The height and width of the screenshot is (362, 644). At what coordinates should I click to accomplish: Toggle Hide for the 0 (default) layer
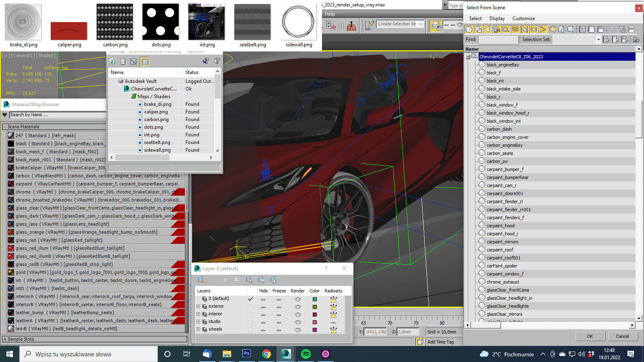pyautogui.click(x=263, y=299)
